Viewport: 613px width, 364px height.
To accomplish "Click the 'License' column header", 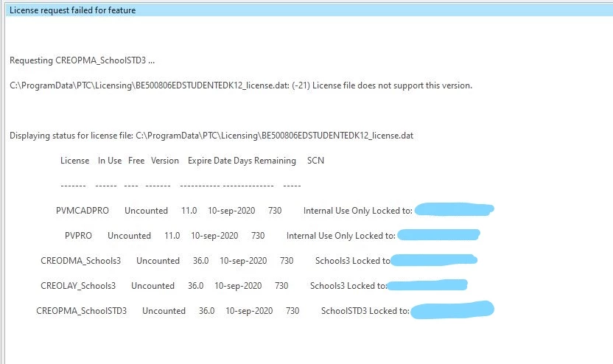I will click(74, 161).
